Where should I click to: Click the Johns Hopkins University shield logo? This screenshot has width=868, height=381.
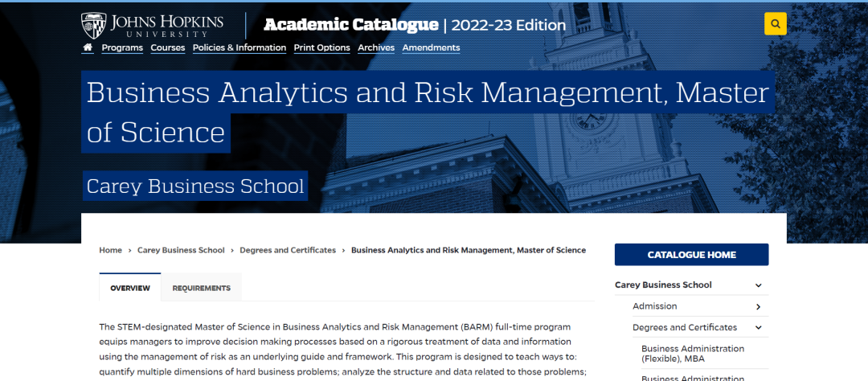[93, 25]
